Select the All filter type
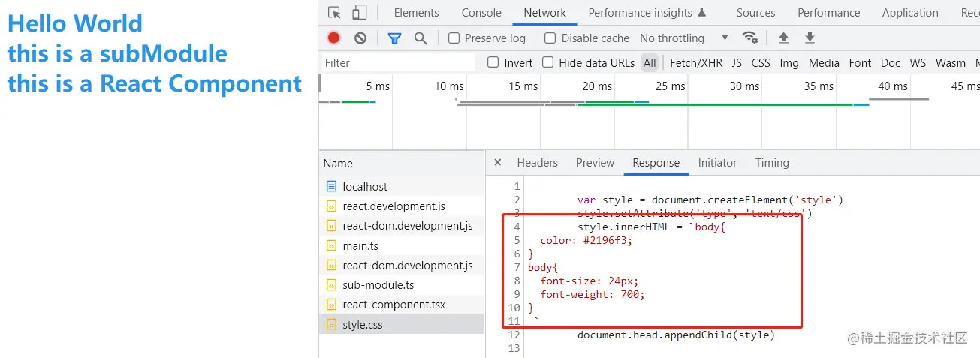Viewport: 980px width, 358px height. 650,63
